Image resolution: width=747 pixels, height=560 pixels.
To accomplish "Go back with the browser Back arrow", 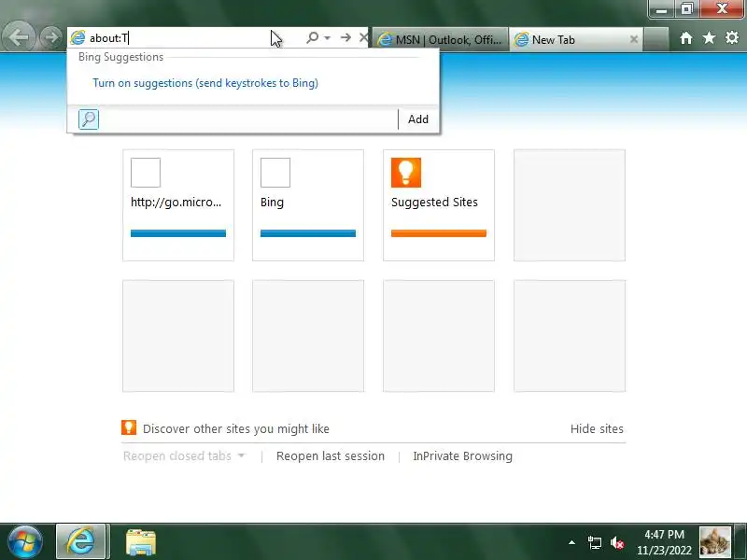I will 18,37.
